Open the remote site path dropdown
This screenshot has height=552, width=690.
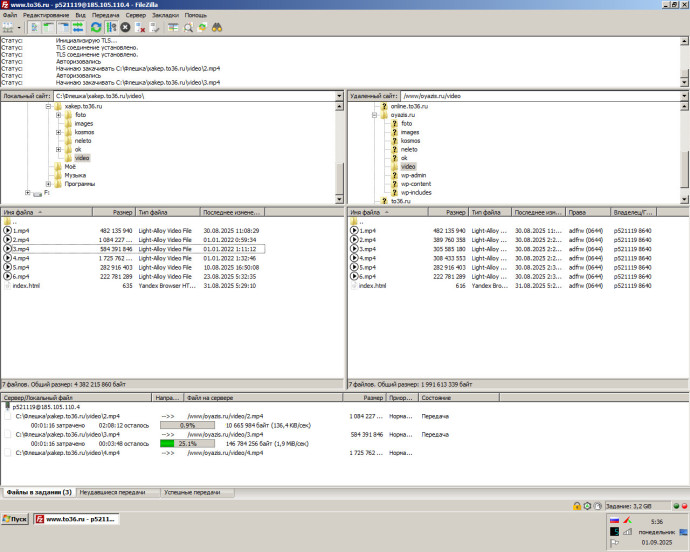coord(684,96)
